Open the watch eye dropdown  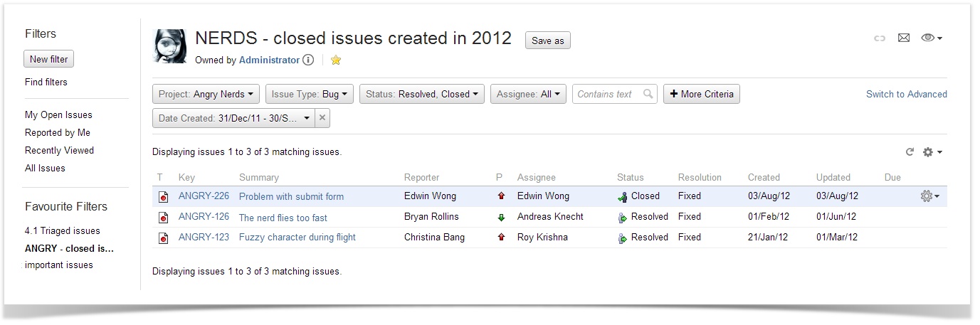pos(932,38)
